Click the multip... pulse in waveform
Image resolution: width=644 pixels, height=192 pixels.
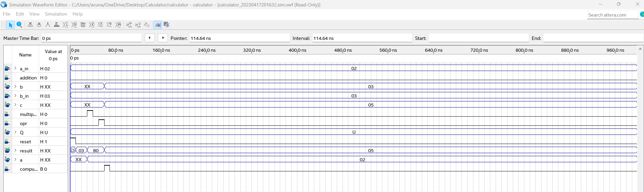click(90, 113)
